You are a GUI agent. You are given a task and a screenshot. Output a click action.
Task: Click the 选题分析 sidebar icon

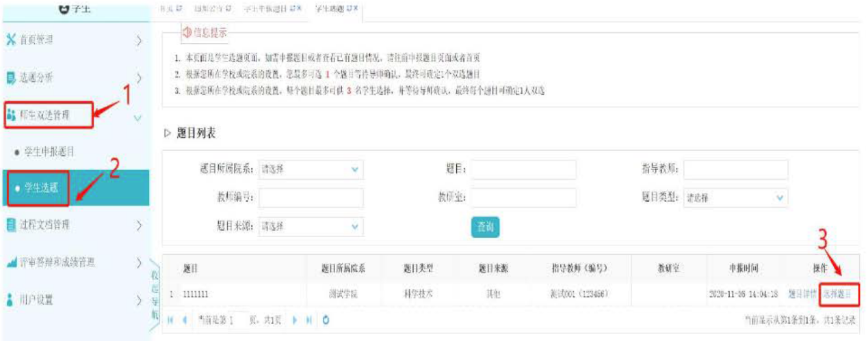coord(10,79)
